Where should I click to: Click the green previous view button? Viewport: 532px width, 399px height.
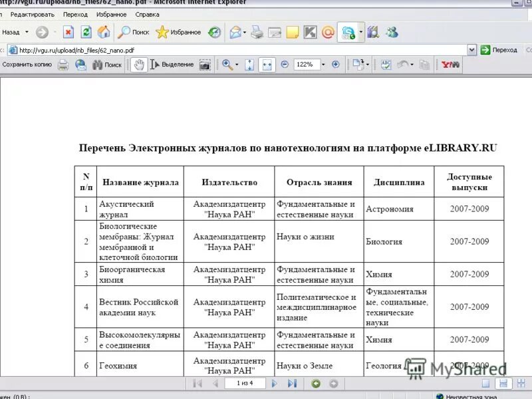tap(316, 384)
